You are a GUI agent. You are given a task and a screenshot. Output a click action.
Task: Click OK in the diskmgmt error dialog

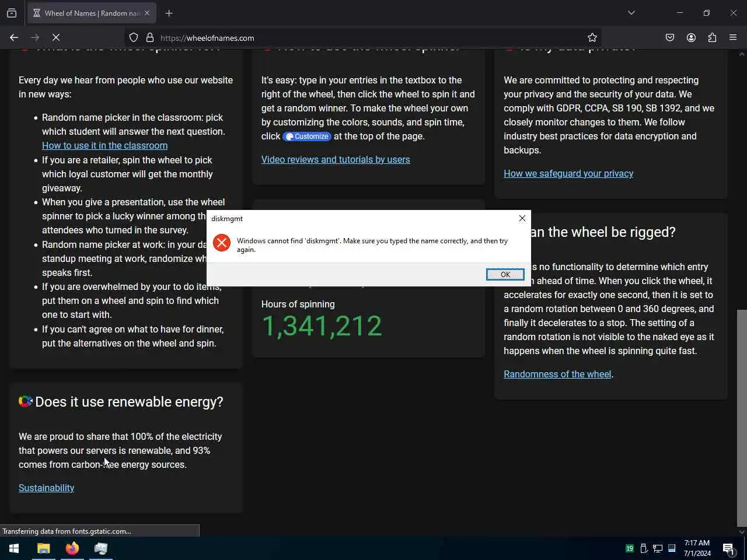point(505,274)
